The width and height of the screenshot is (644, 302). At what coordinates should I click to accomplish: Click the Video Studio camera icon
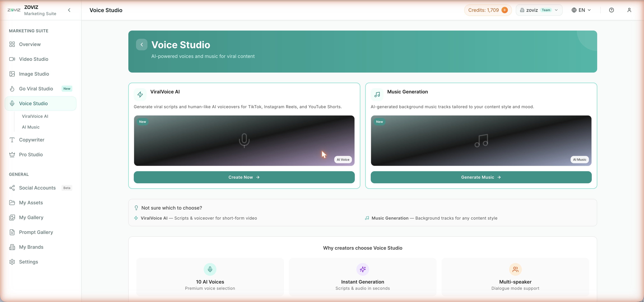point(12,59)
